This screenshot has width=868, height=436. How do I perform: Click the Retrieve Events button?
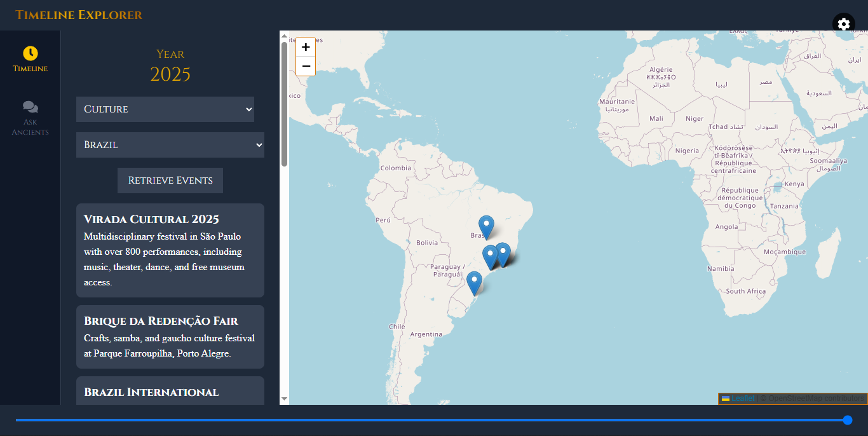click(x=170, y=181)
